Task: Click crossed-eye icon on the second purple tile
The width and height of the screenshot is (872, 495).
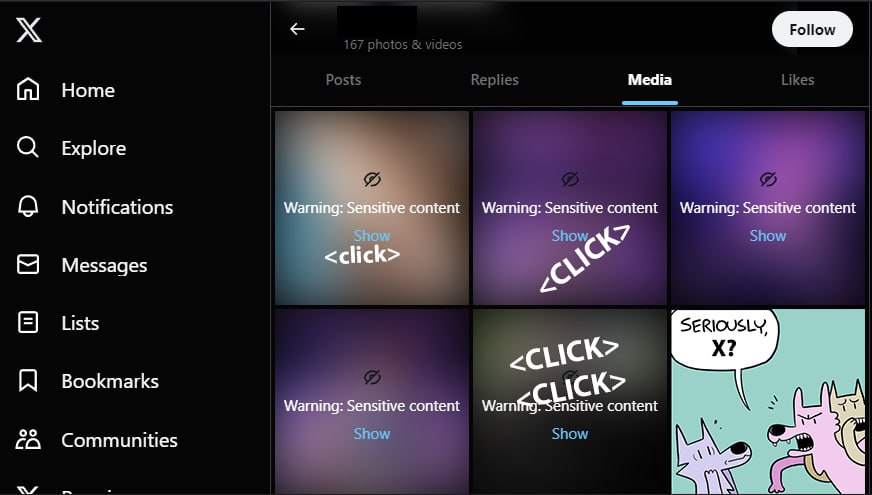Action: 570,179
